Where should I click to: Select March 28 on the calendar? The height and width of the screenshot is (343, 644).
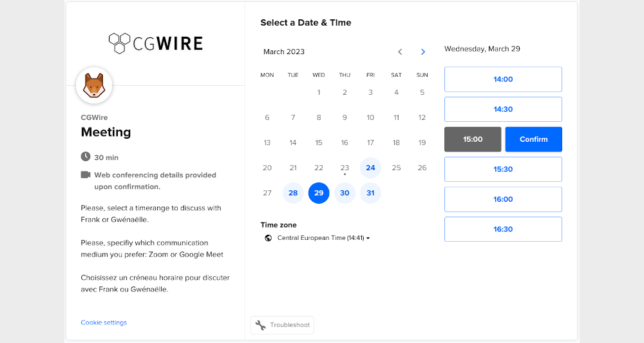[293, 193]
